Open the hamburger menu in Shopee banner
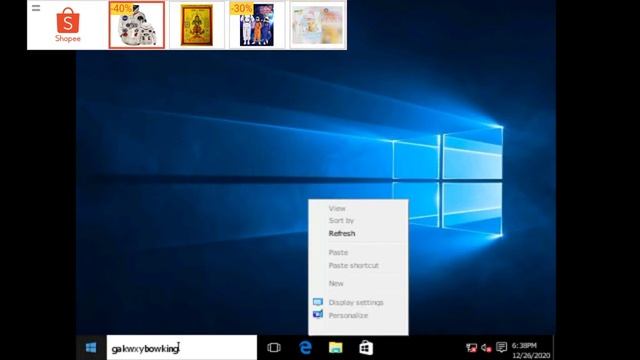640x360 pixels. point(36,8)
